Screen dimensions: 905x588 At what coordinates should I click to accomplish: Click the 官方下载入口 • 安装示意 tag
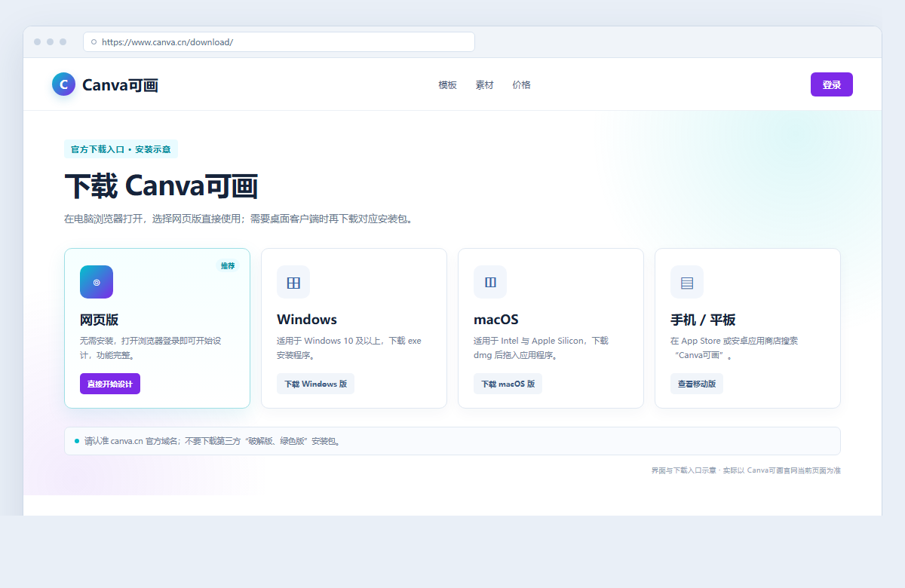pos(121,149)
